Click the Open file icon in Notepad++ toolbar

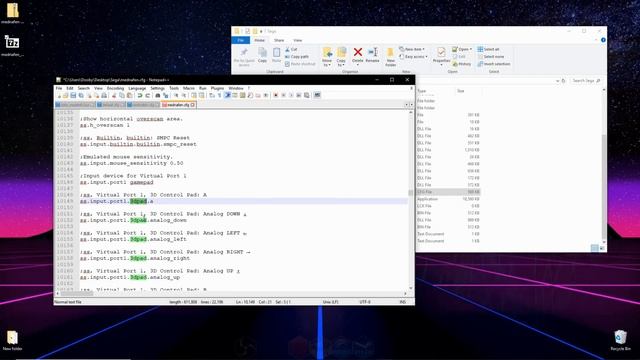pos(65,96)
